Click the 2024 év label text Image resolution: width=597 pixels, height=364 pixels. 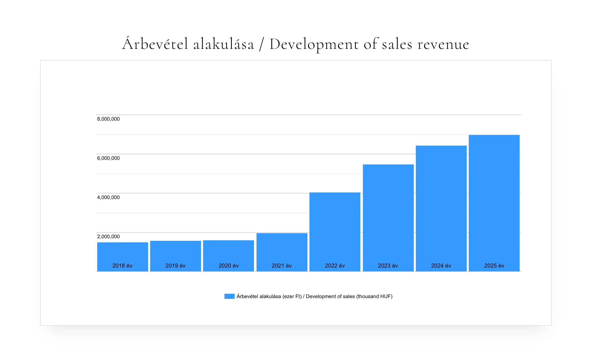(x=441, y=265)
